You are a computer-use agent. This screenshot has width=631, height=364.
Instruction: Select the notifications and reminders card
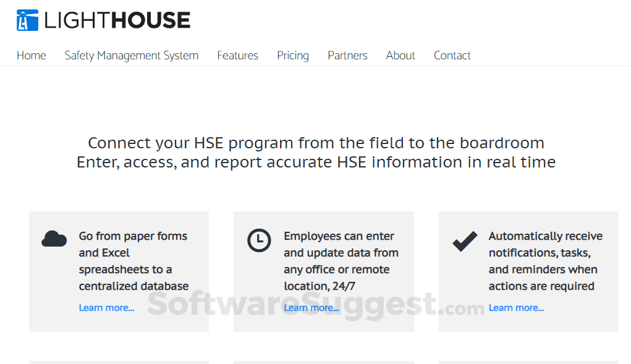[528, 271]
